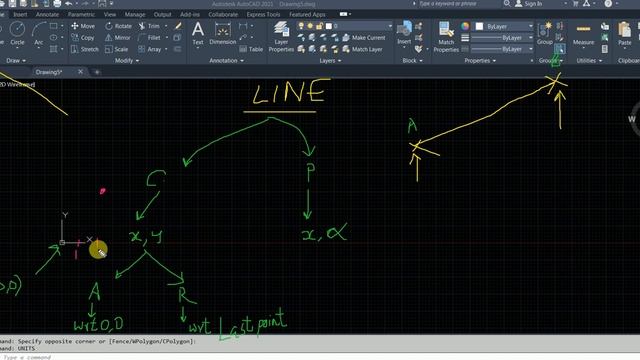Click Match Layer button

click(362, 49)
